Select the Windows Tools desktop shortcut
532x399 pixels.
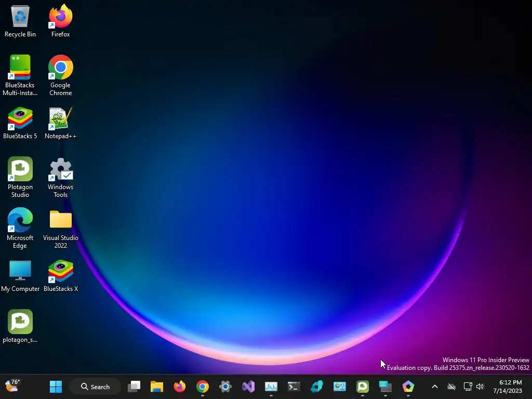click(x=60, y=177)
